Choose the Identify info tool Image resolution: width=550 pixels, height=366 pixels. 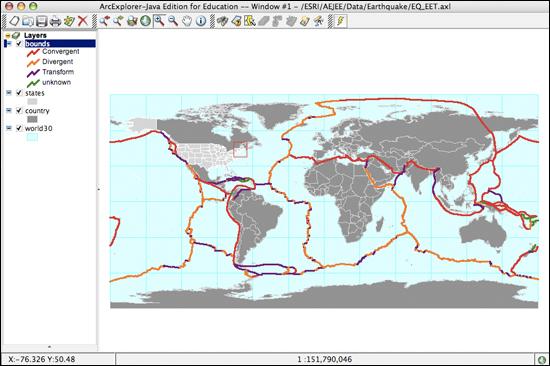pos(201,21)
